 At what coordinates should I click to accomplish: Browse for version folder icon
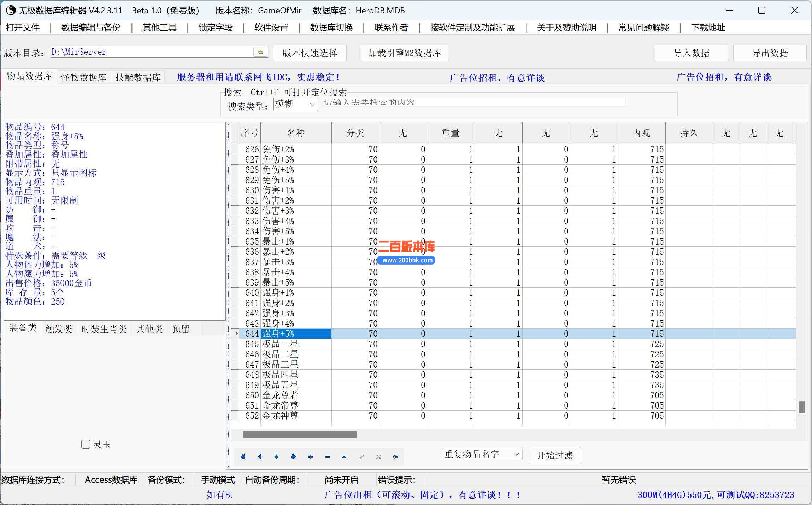coord(260,52)
